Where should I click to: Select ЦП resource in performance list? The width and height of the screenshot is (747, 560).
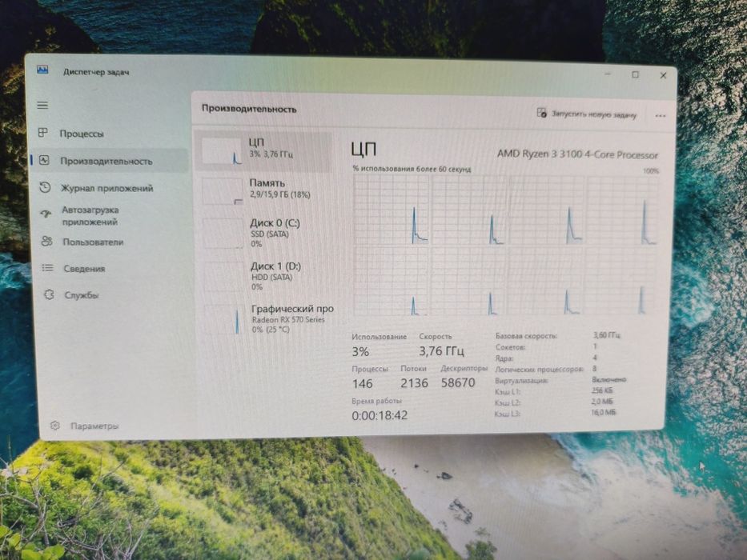coord(264,151)
